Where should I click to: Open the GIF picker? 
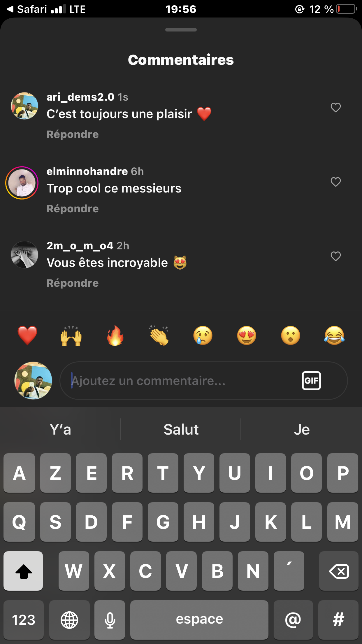(311, 381)
